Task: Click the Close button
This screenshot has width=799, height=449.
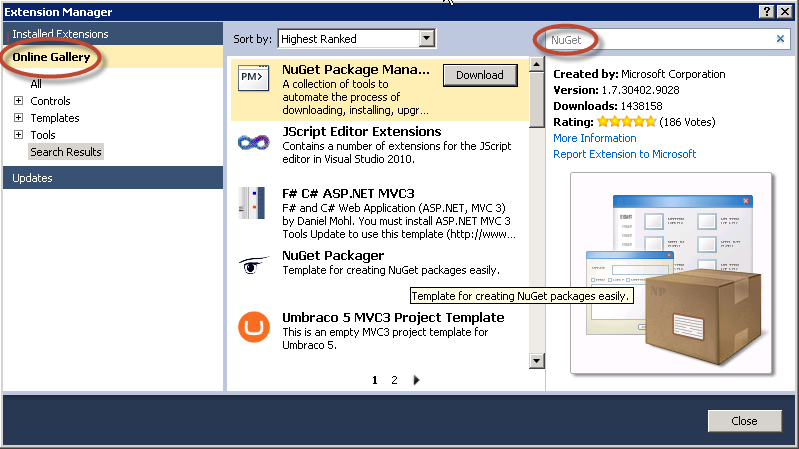Action: tap(744, 421)
